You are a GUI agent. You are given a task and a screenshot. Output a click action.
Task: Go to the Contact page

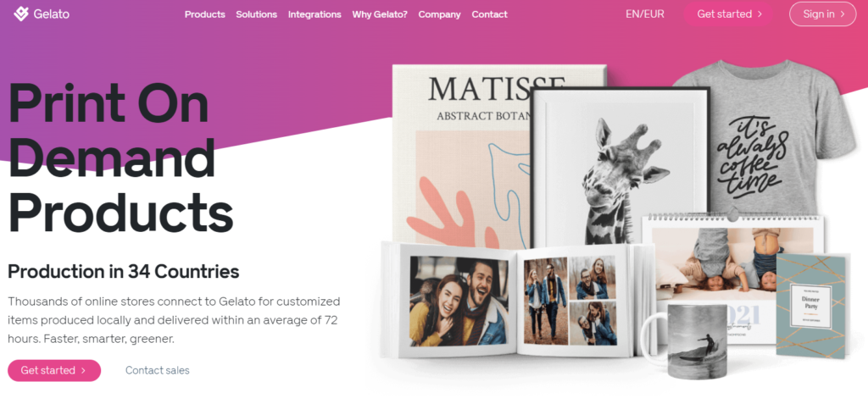pos(489,14)
